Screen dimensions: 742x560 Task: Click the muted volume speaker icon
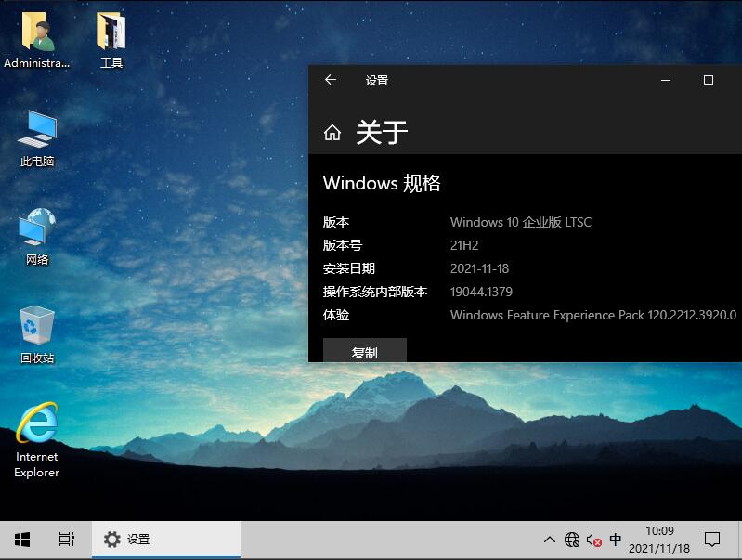(593, 540)
